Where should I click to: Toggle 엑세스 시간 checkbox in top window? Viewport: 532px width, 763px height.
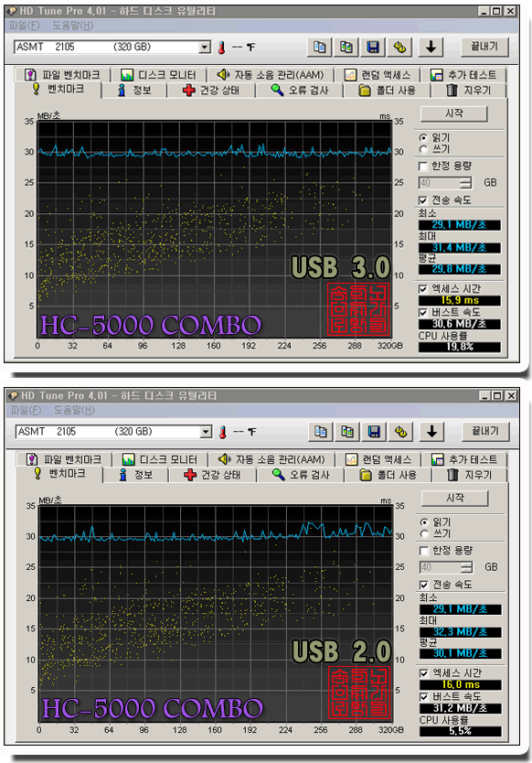(x=422, y=289)
